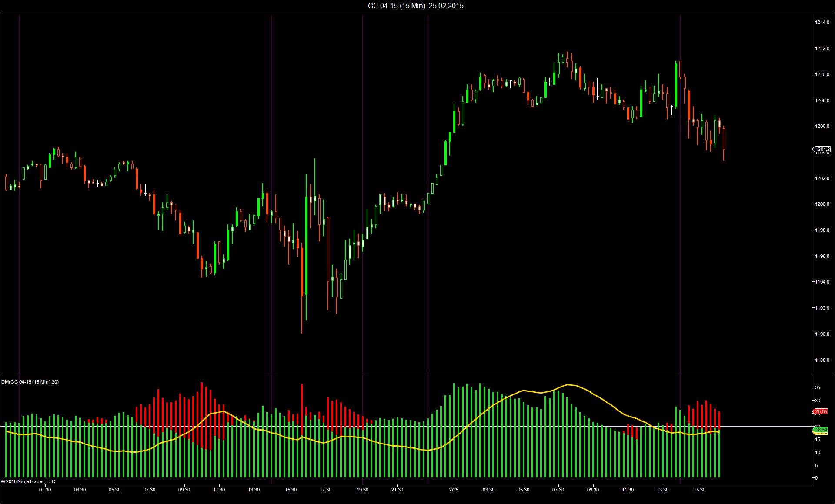The image size is (835, 504).
Task: Click the current price marker 1204,2
Action: point(822,149)
